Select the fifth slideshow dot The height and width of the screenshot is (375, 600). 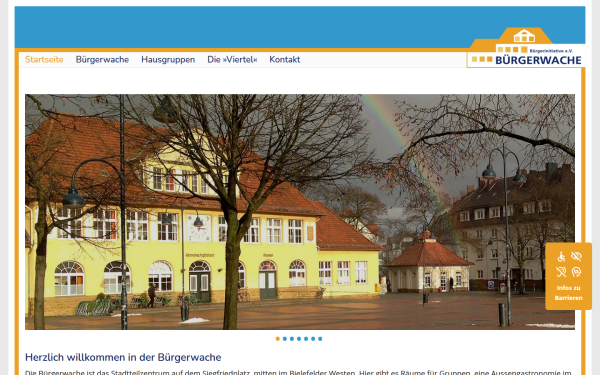pos(306,339)
